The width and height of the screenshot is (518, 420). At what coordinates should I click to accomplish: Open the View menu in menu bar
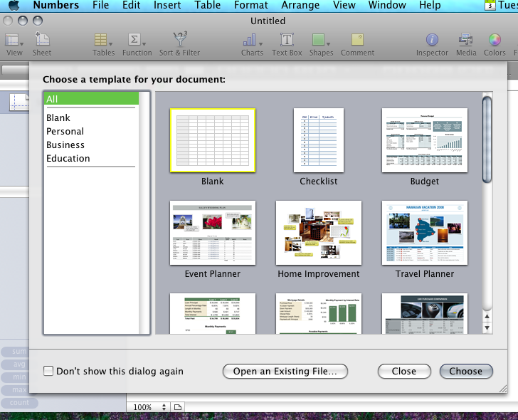coord(344,5)
